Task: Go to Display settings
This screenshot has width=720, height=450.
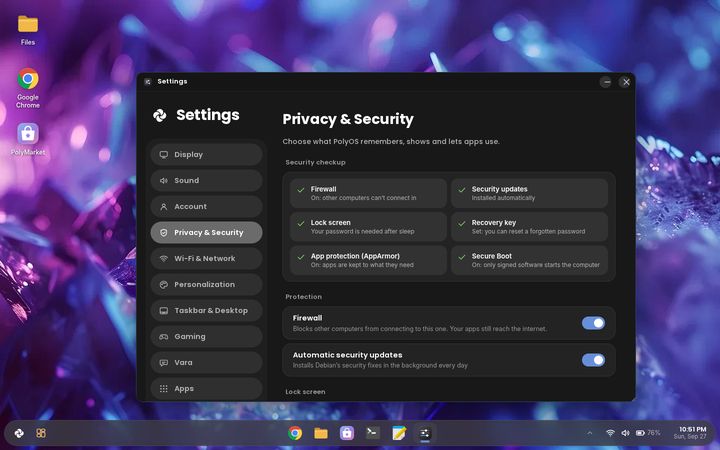Action: [207, 154]
